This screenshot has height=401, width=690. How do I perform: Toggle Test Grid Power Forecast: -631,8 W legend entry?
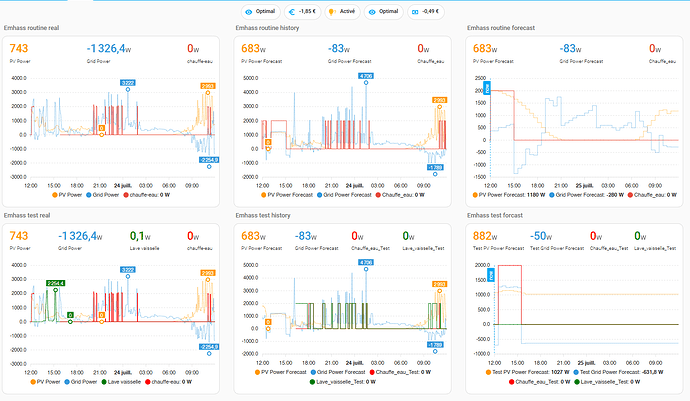click(618, 372)
